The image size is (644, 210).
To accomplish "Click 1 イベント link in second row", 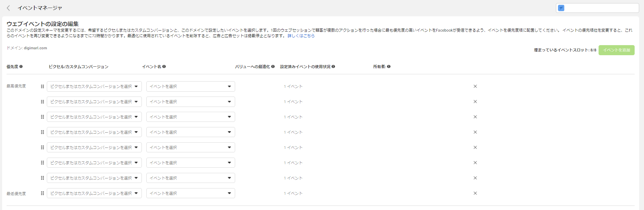I will tap(293, 102).
